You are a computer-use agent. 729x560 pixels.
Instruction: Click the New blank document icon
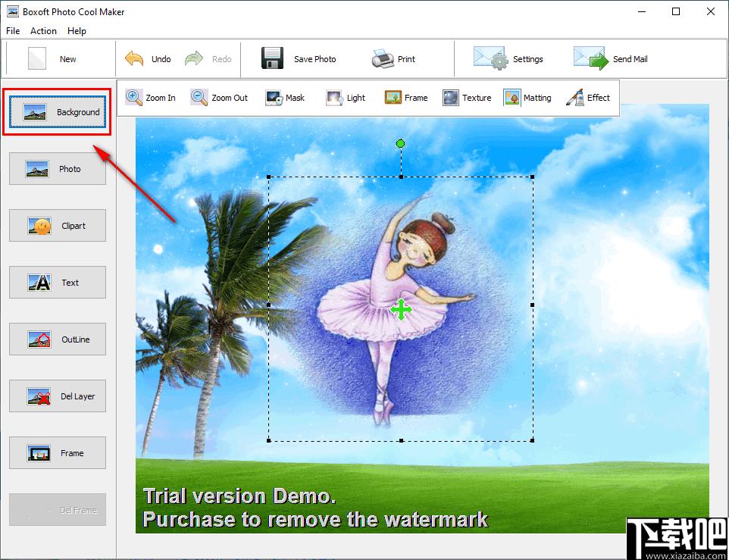coord(36,58)
